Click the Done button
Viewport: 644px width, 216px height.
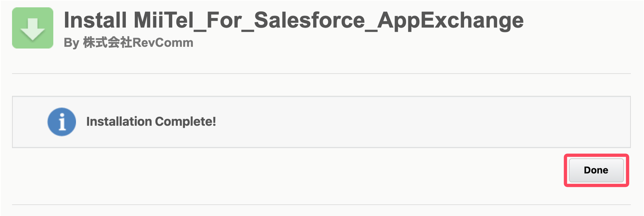pos(596,170)
